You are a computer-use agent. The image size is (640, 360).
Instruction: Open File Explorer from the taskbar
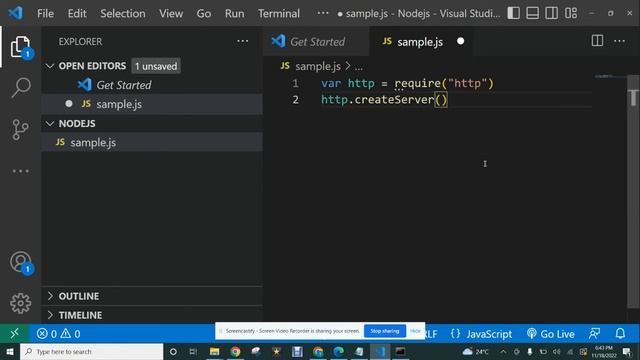coord(215,351)
